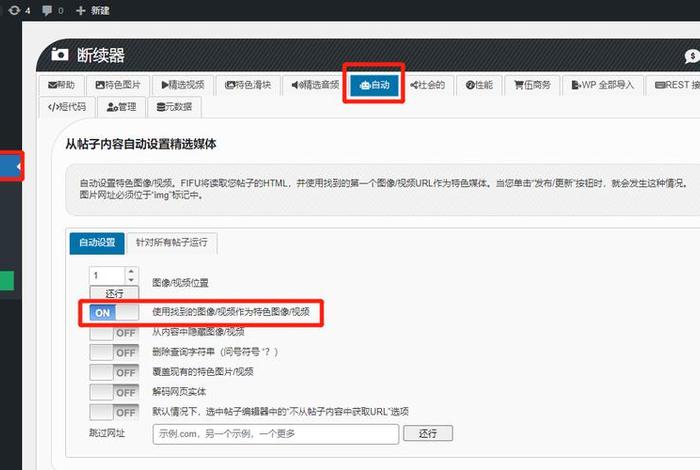Switch to the 精选音频 tab

coord(315,85)
